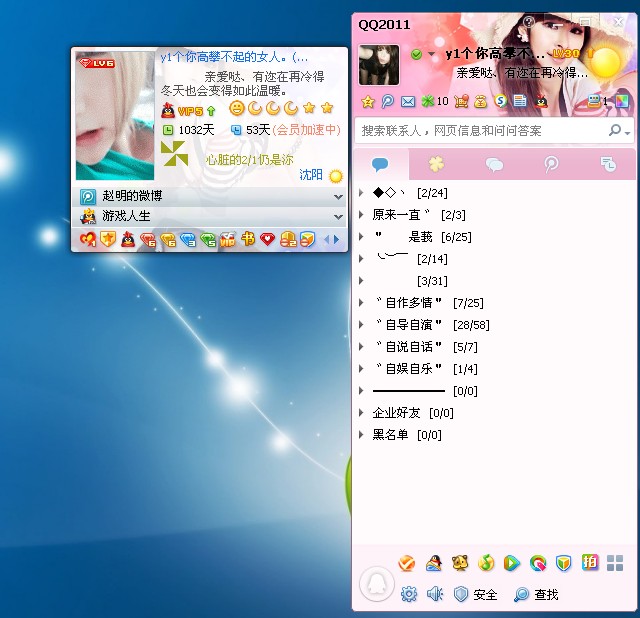Click the double-heart badge numbered 1

pos(88,239)
